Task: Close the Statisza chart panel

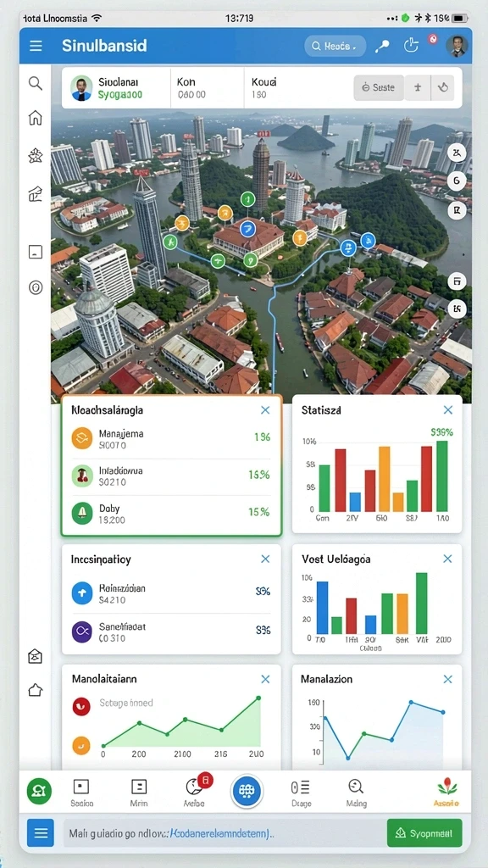Action: (x=447, y=410)
